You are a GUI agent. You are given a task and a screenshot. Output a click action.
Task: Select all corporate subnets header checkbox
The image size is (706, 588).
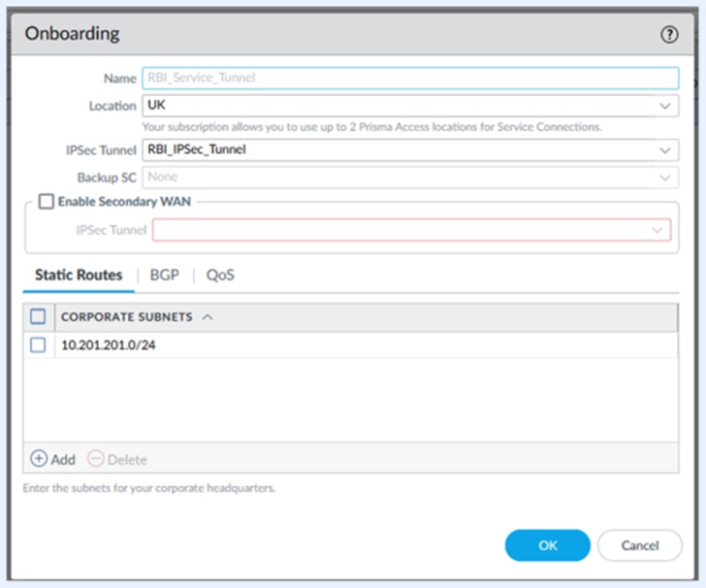click(39, 317)
